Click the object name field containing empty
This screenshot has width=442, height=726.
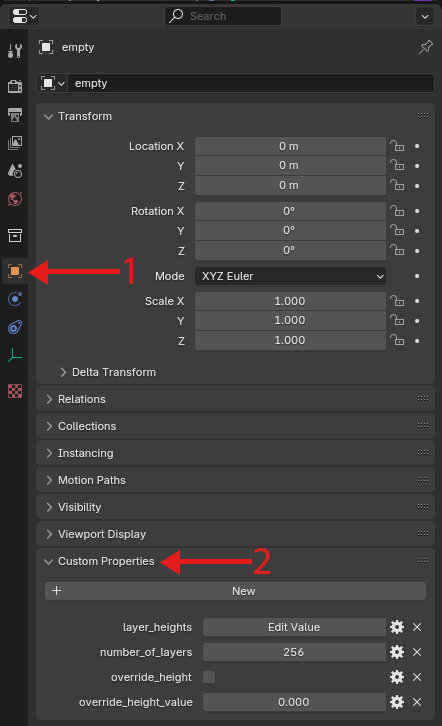251,83
